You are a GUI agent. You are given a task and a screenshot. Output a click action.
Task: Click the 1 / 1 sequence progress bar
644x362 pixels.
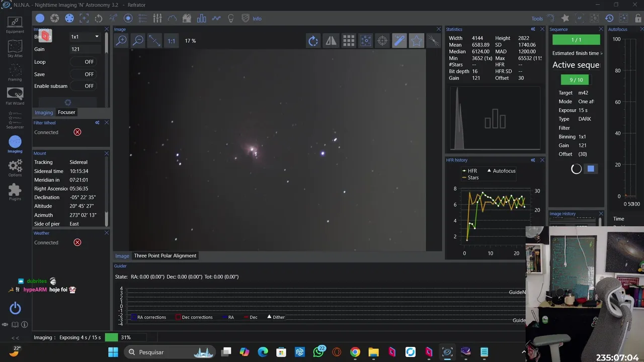click(x=576, y=40)
